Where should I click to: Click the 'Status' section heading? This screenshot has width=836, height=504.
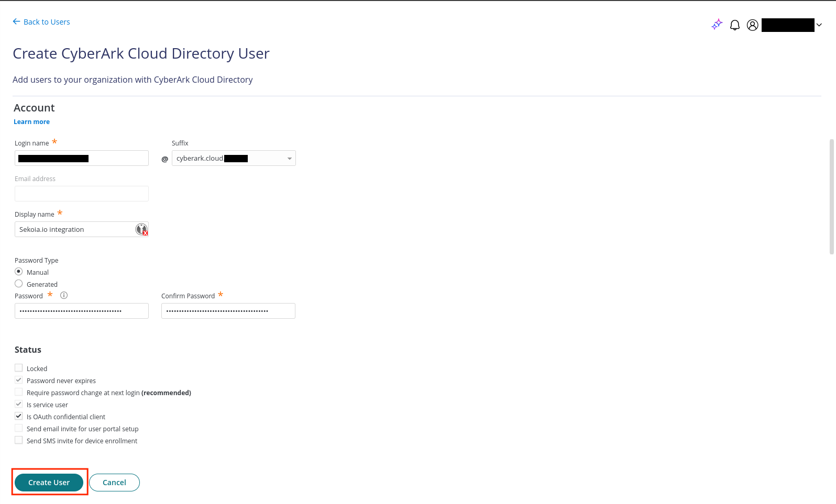point(28,350)
